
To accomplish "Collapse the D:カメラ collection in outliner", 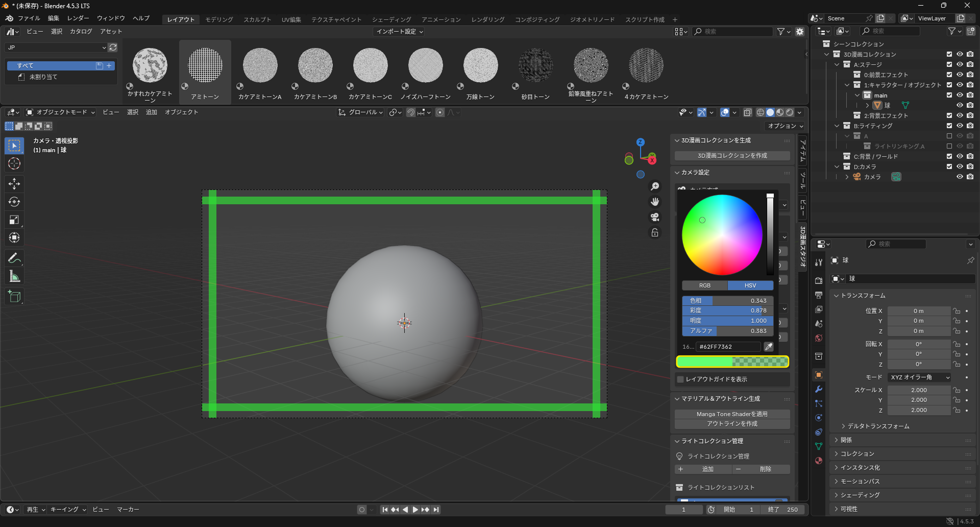I will click(x=837, y=166).
